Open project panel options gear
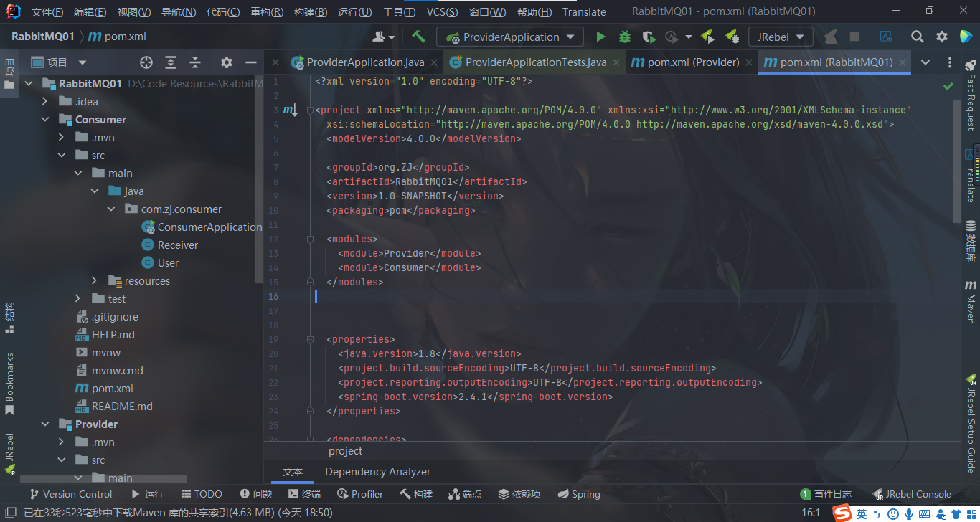 click(x=227, y=62)
